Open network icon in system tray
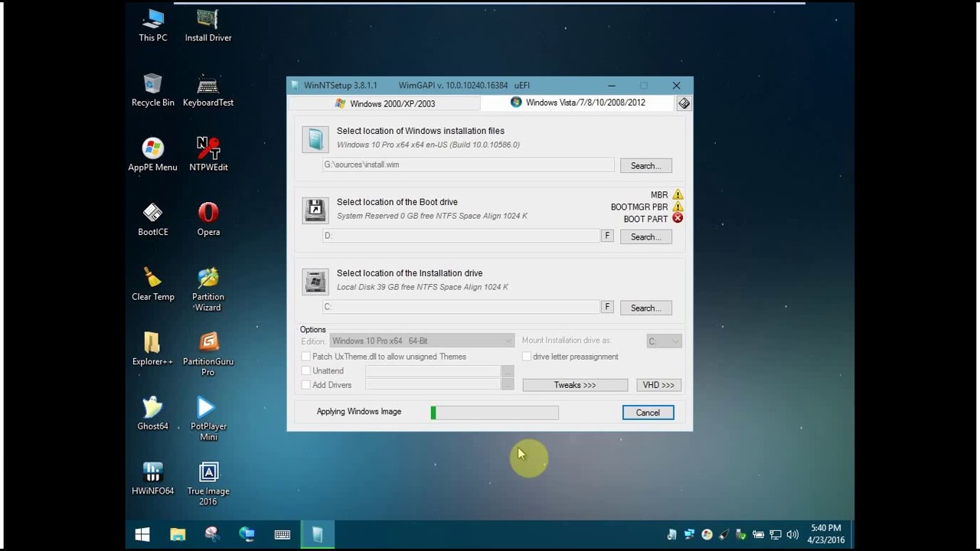 tap(776, 535)
